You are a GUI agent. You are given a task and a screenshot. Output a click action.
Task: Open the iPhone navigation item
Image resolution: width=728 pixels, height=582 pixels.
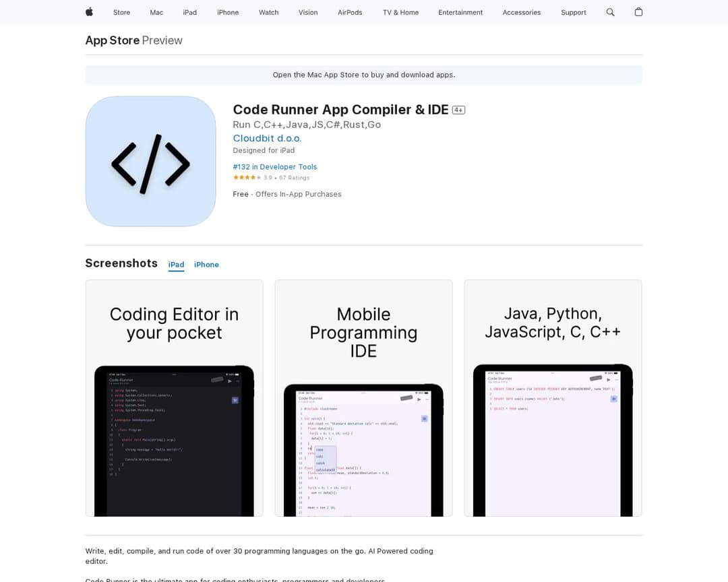point(228,13)
